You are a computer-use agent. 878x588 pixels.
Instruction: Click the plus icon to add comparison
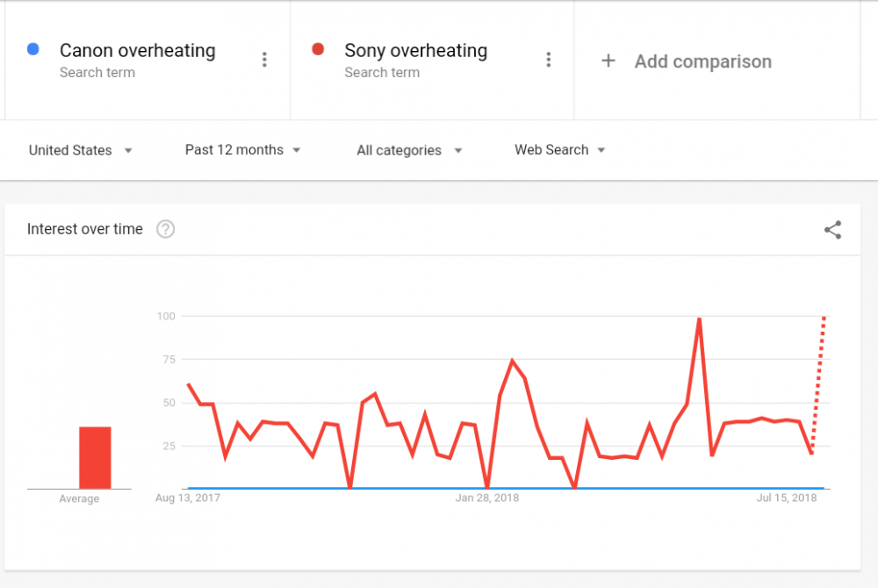(608, 61)
